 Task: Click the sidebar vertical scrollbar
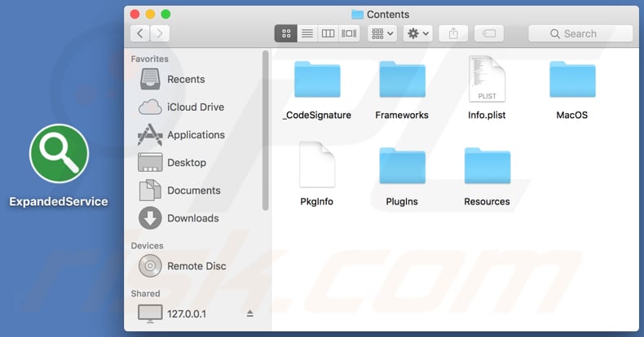265,130
